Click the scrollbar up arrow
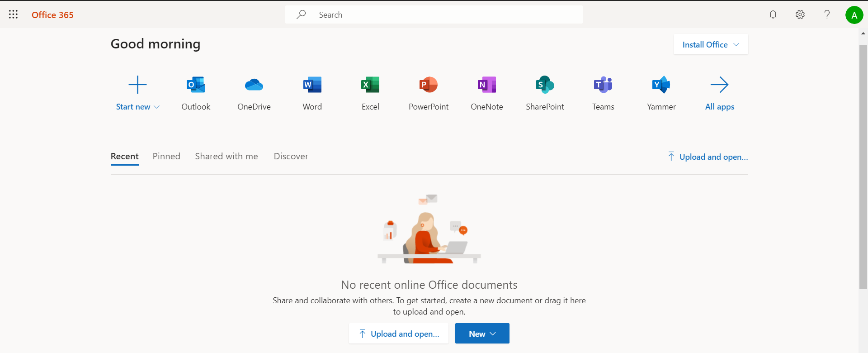The image size is (868, 353). coord(863,33)
